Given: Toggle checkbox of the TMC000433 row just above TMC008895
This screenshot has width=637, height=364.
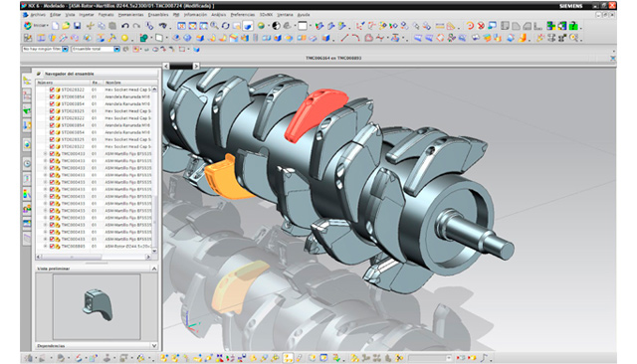Looking at the screenshot, I should click(x=52, y=239).
